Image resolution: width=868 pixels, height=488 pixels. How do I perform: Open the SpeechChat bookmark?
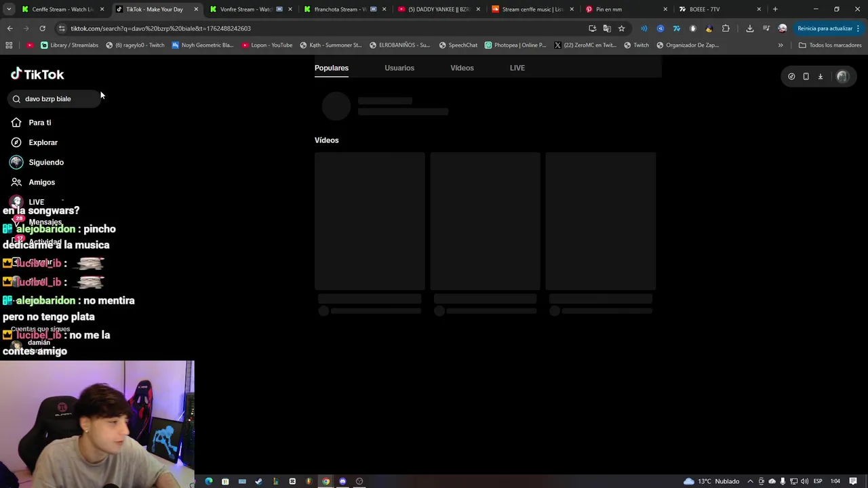click(x=458, y=45)
